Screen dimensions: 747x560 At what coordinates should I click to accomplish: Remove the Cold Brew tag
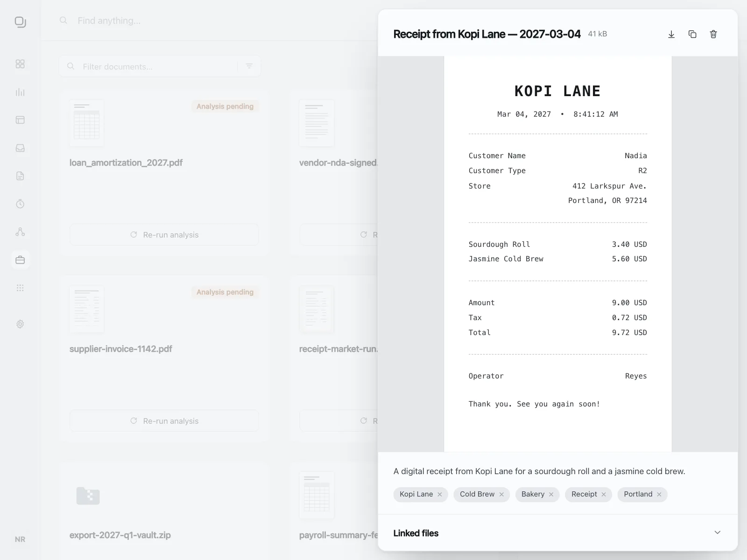pyautogui.click(x=501, y=494)
